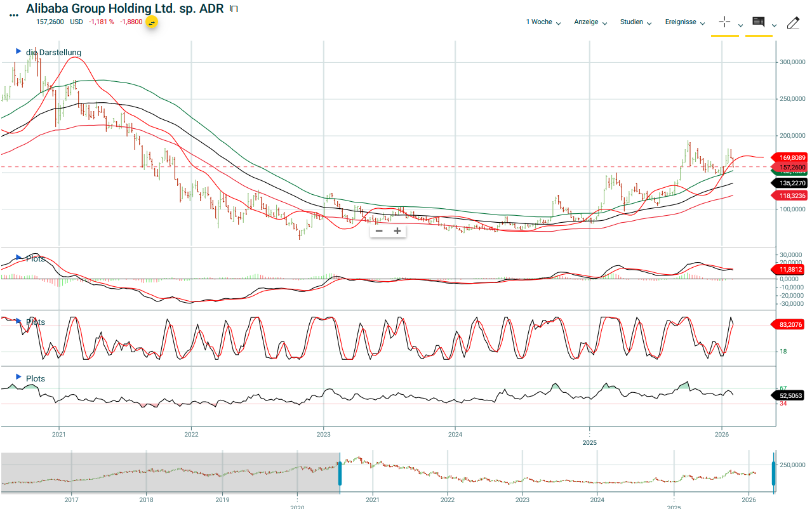Viewport: 812px width, 509px height.
Task: Zoom out with the minus button
Action: 379,231
